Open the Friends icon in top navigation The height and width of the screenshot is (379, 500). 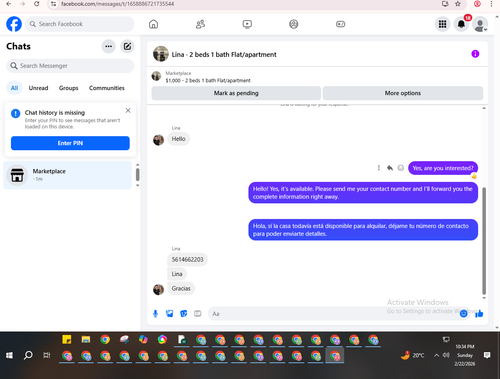point(200,24)
